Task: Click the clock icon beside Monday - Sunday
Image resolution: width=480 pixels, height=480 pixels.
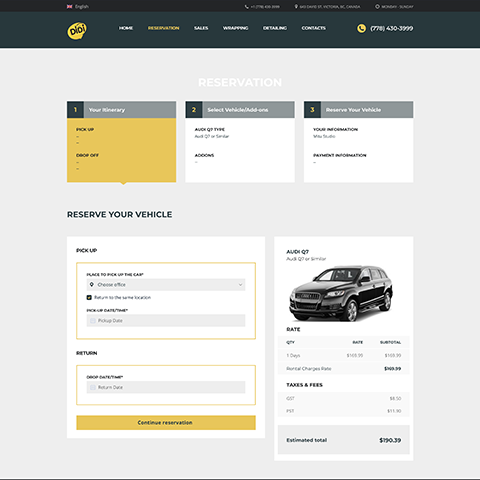Action: point(377,7)
